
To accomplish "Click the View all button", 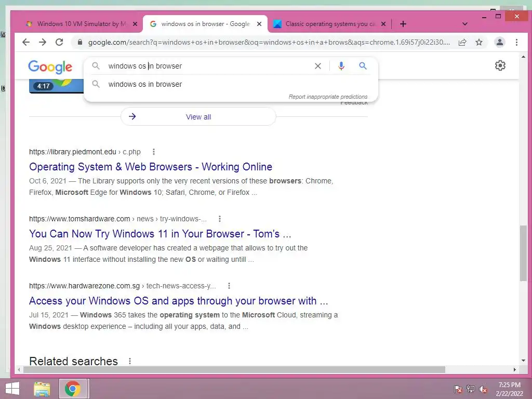I will 198,117.
